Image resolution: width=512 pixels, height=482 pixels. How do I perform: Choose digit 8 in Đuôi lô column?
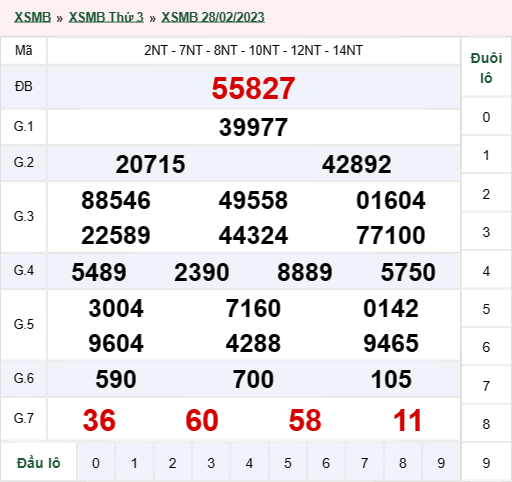486,424
